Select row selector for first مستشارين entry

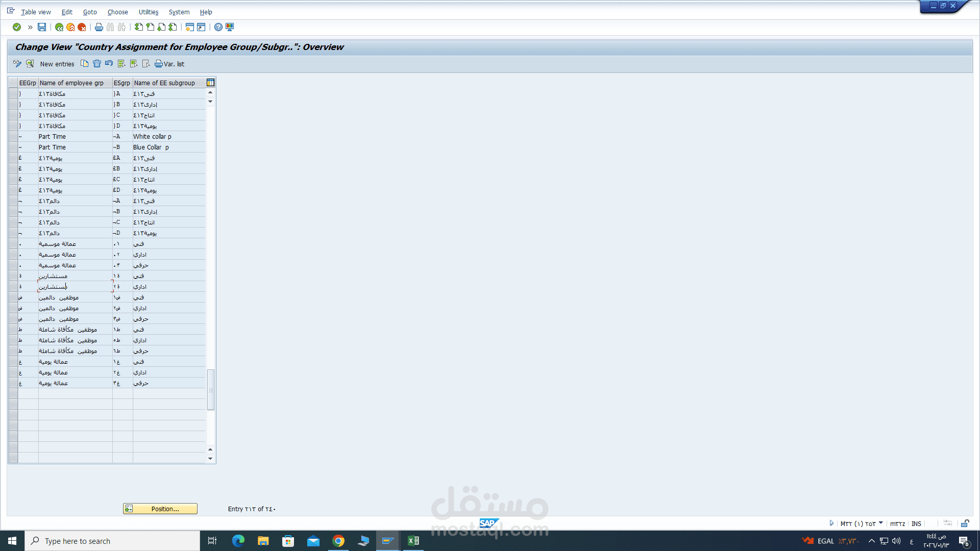point(13,276)
